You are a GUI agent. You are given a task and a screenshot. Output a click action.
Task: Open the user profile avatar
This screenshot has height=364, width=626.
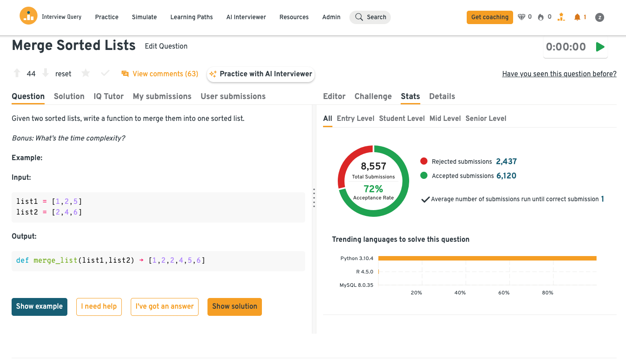[x=600, y=17]
